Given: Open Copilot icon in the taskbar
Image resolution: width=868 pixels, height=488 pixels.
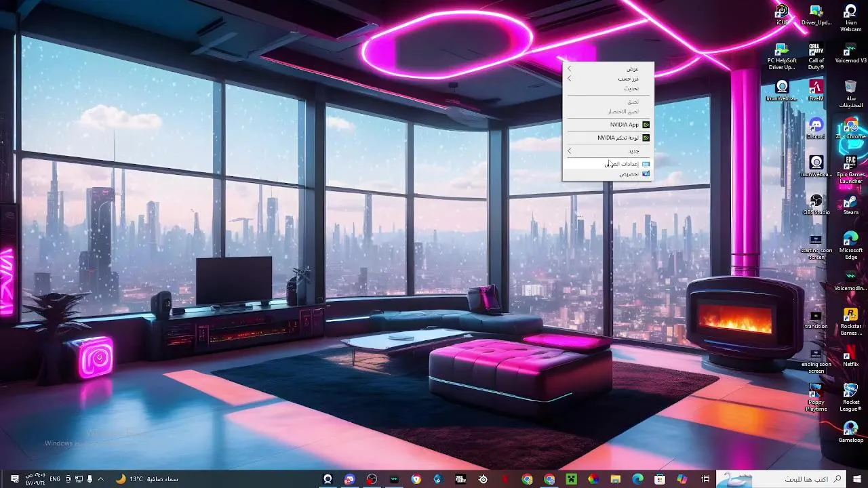Looking at the screenshot, I should point(682,479).
